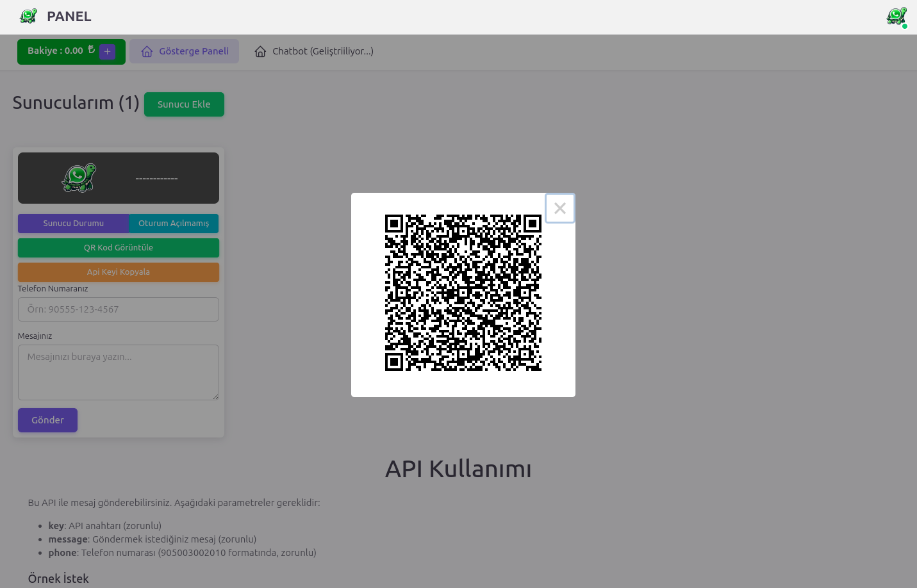Image resolution: width=917 pixels, height=588 pixels.
Task: Click the Telefon Numaranız label
Action: (53, 289)
